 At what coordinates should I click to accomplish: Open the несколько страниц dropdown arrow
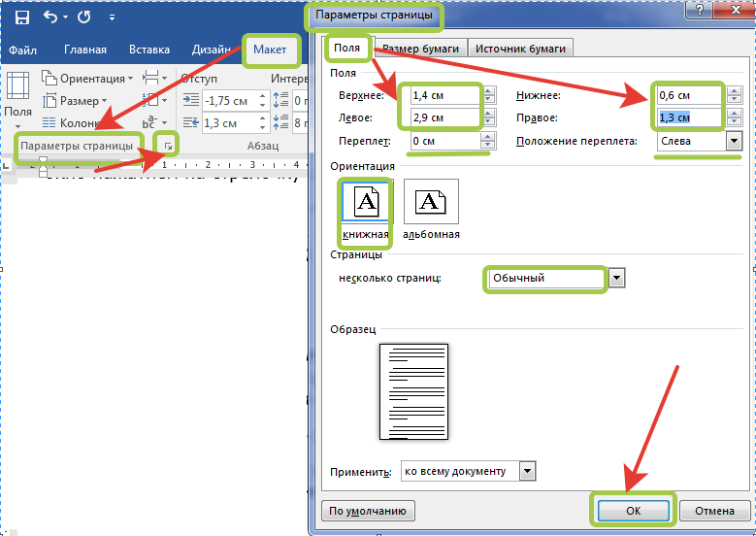tap(616, 279)
